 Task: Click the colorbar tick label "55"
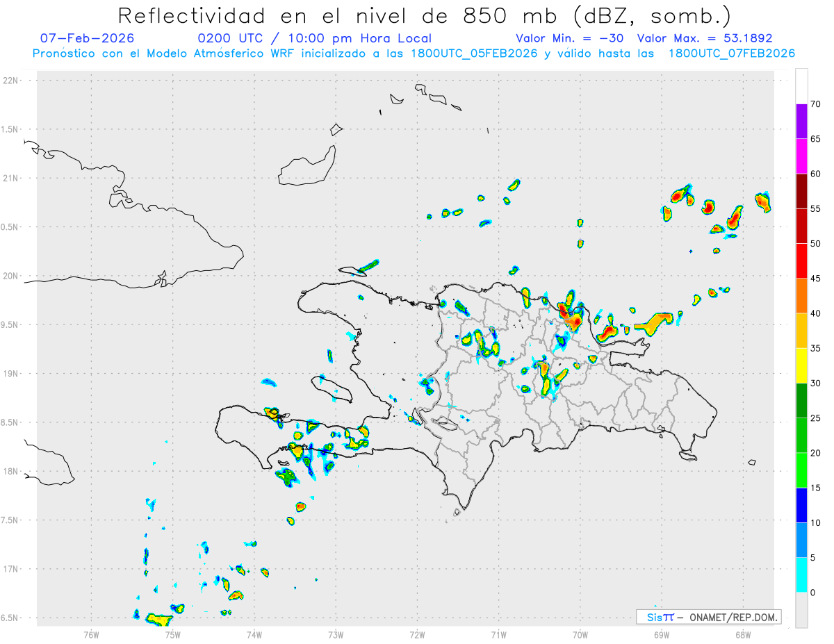click(x=816, y=209)
